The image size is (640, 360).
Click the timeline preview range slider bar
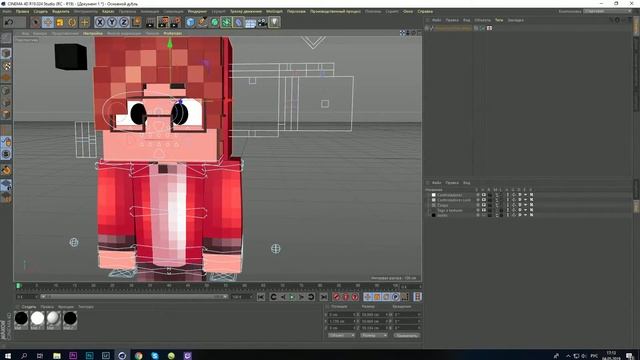pyautogui.click(x=134, y=296)
